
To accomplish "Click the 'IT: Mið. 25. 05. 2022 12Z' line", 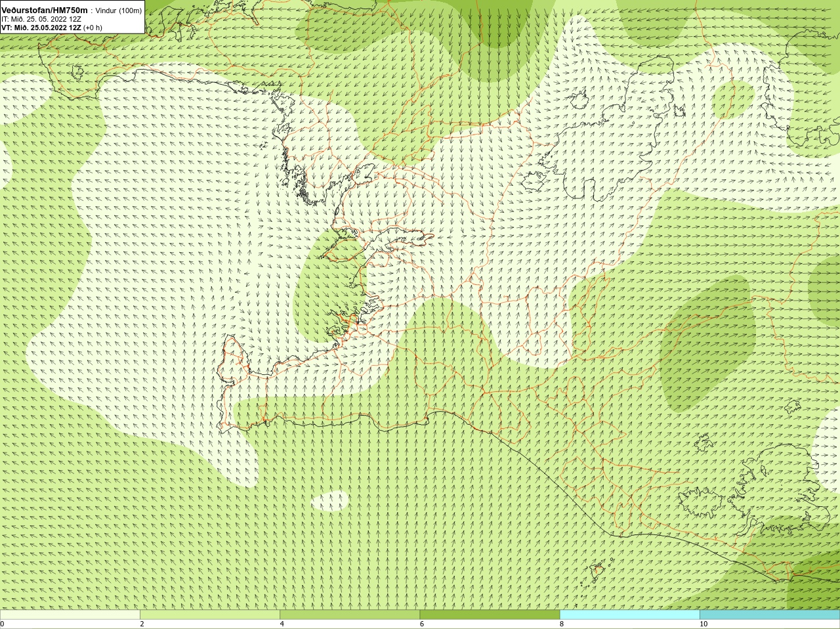I will 41,19.
